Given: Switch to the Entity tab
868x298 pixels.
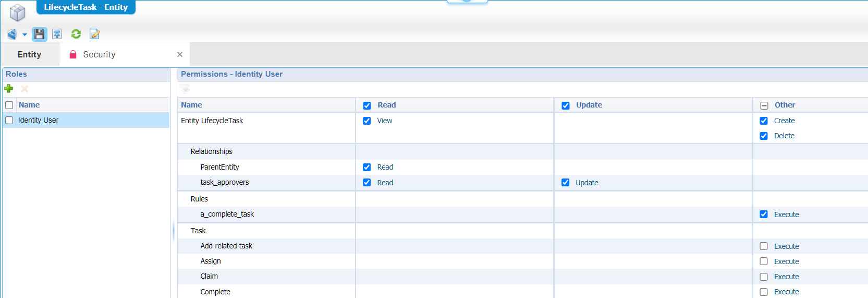Looking at the screenshot, I should [29, 54].
